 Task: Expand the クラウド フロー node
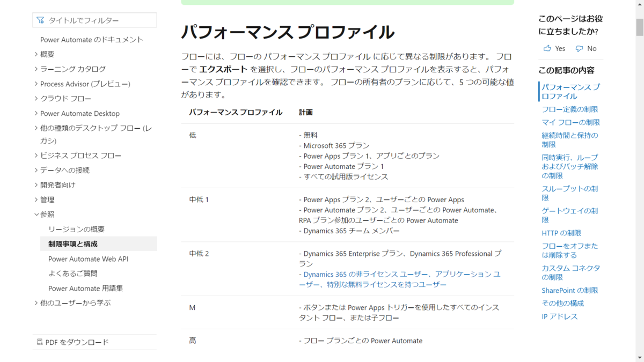tap(36, 99)
